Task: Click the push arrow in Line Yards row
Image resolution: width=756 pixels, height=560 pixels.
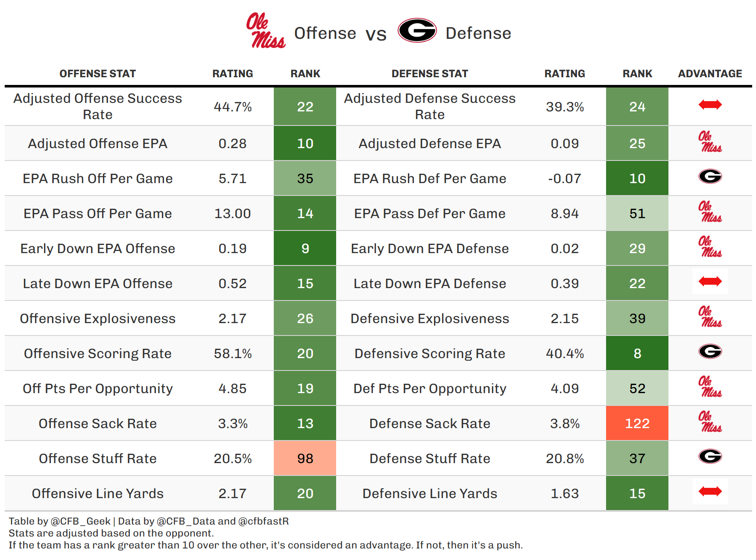Action: point(710,491)
